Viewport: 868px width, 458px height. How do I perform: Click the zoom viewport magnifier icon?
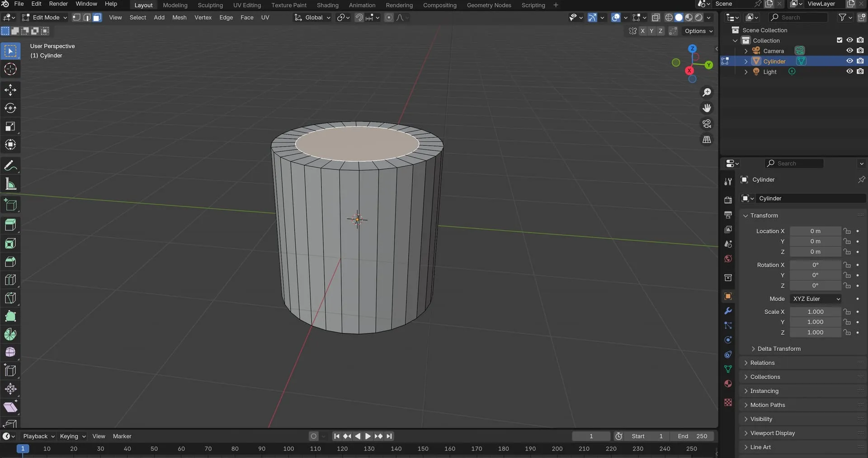pyautogui.click(x=707, y=93)
